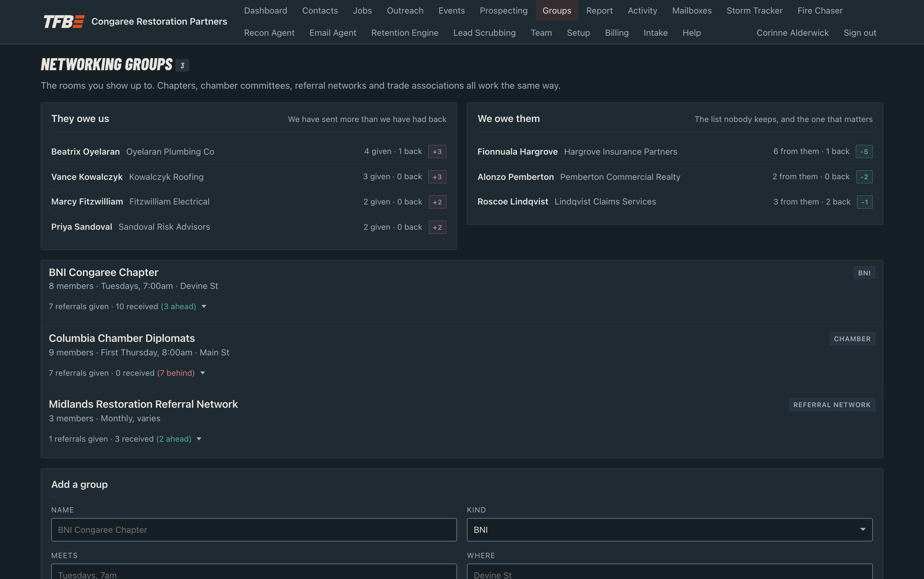
Task: Click the TFB logo icon
Action: (64, 22)
